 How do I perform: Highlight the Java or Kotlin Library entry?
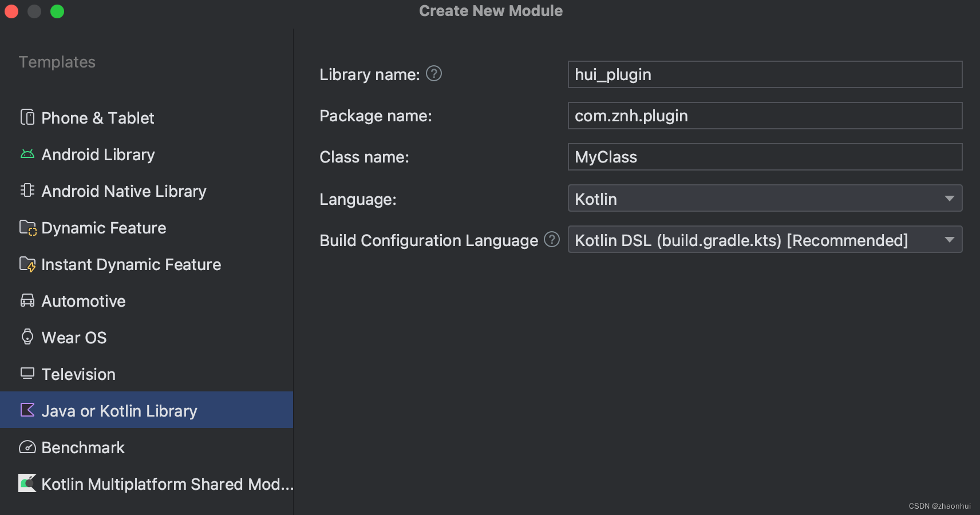[119, 410]
